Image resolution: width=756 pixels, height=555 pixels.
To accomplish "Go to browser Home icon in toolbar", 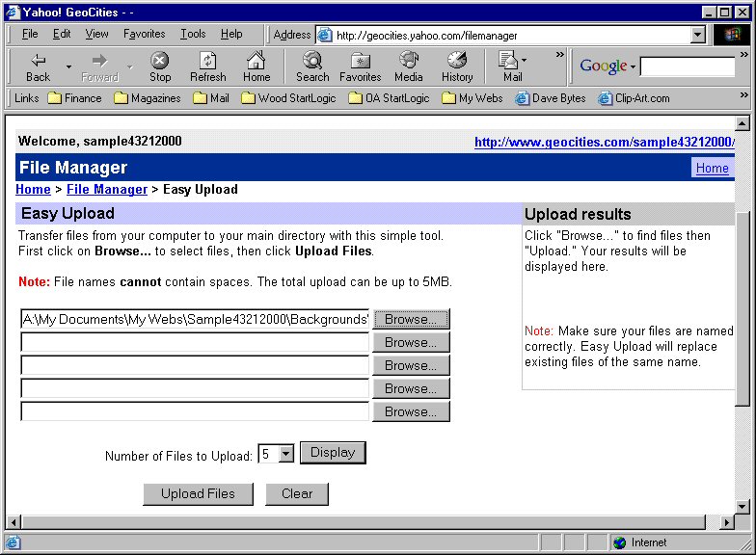I will click(x=256, y=67).
